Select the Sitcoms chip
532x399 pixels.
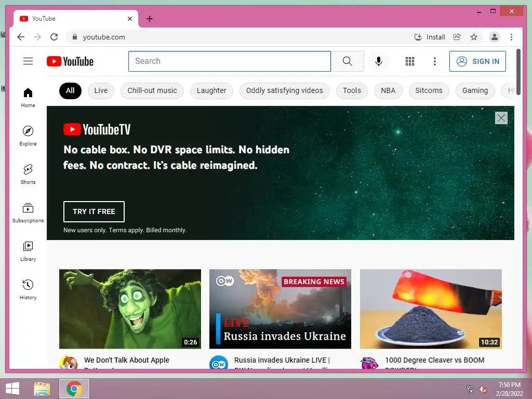tap(429, 90)
